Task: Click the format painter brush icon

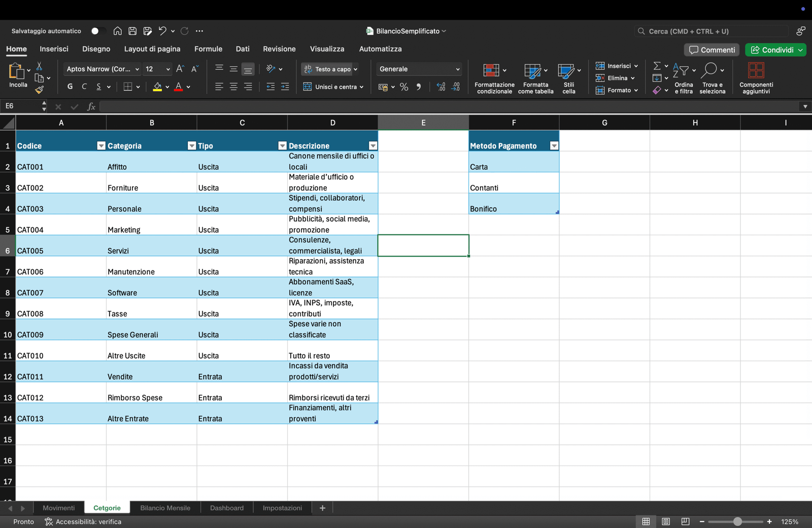Action: pos(39,90)
